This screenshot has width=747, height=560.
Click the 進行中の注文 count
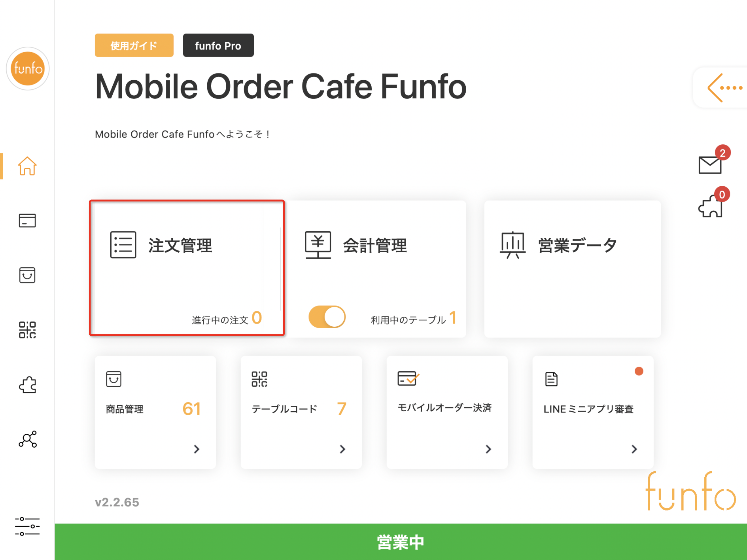(x=257, y=318)
